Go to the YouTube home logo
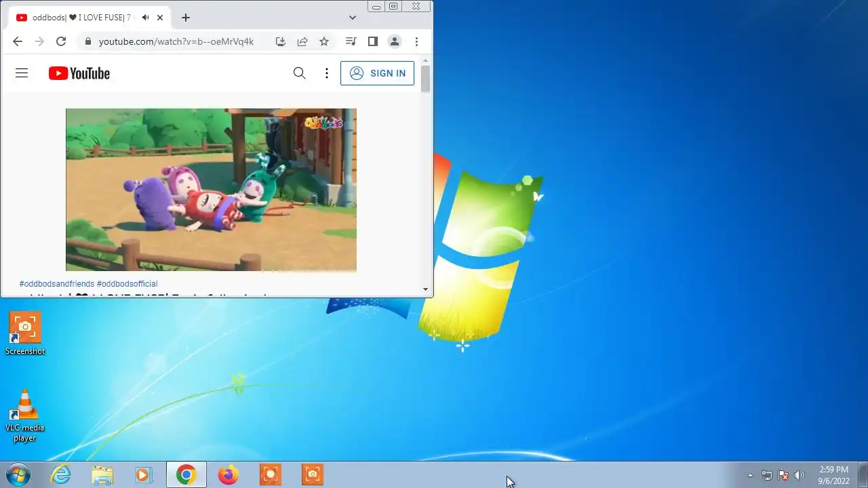The image size is (868, 488). 79,73
